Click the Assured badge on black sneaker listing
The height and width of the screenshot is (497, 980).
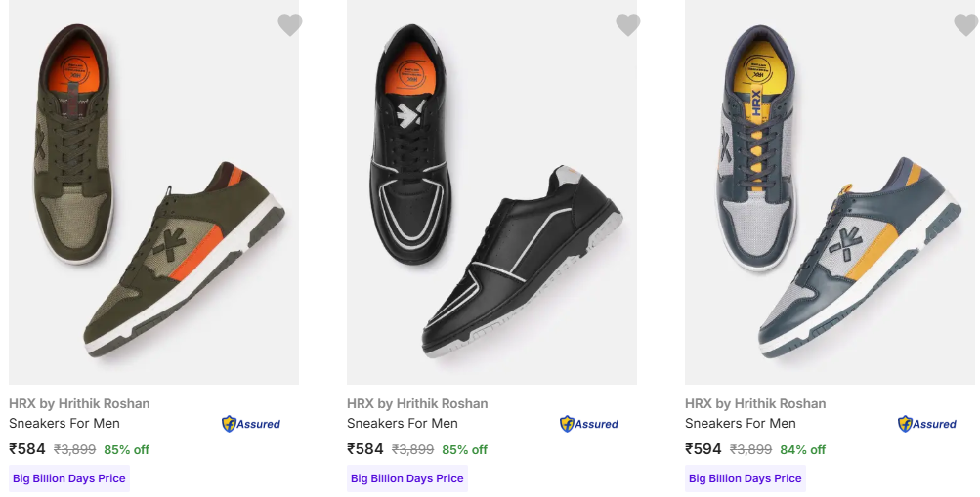(589, 424)
